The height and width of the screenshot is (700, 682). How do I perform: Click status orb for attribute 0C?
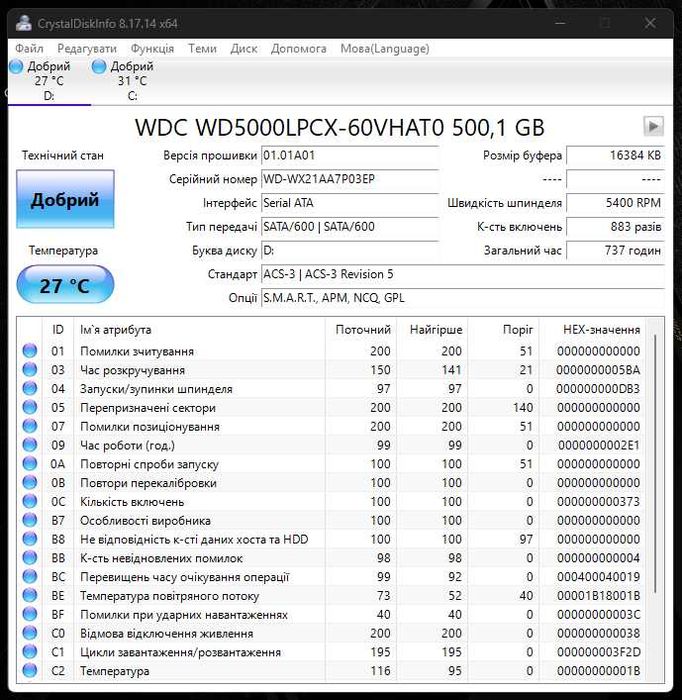(30, 501)
